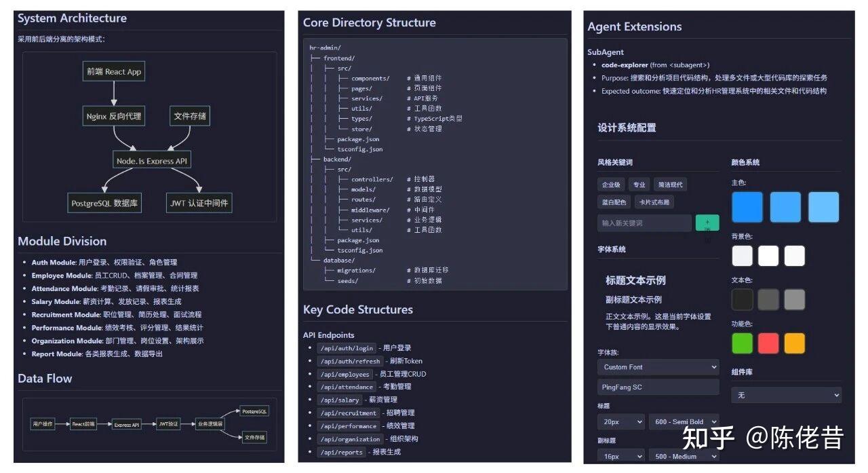868x473 pixels.
Task: Click the PostgreSQL 数据库 node in architecture diagram
Action: click(x=105, y=203)
